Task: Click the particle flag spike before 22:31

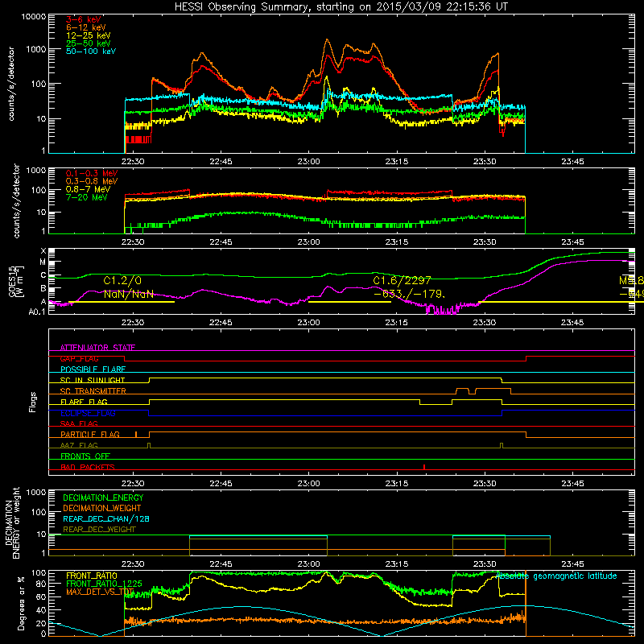Action: [x=136, y=434]
